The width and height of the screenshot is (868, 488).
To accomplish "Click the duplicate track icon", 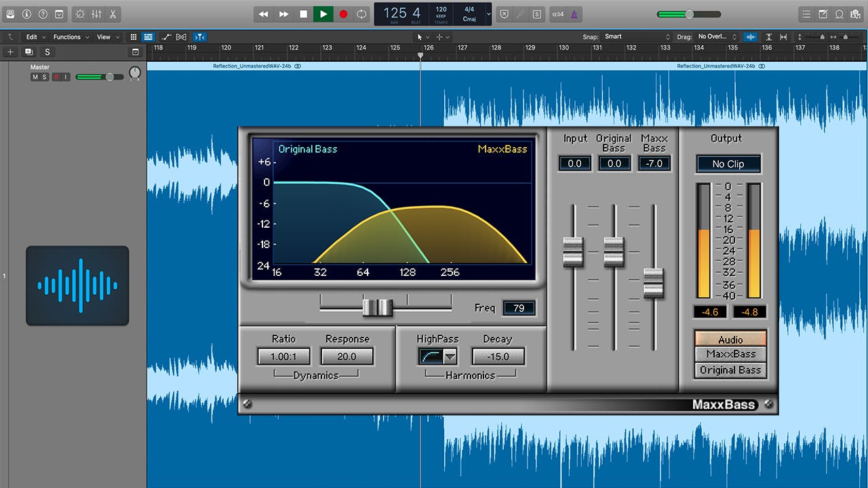I will click(28, 52).
